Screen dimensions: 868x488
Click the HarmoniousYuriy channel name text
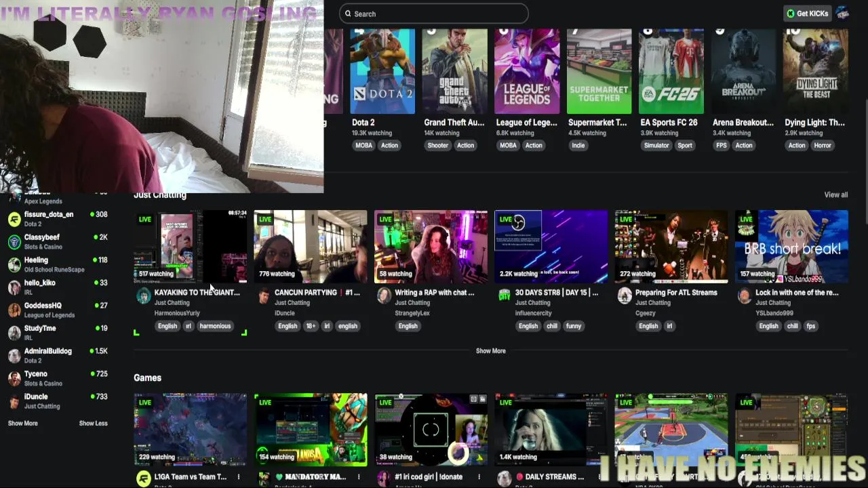[177, 313]
